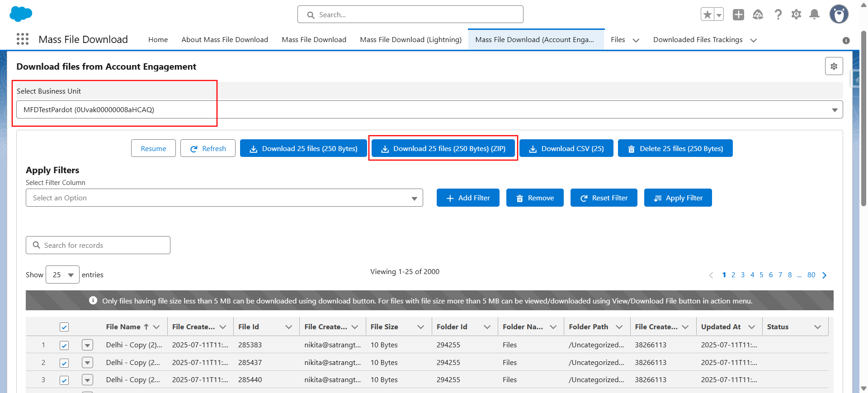
Task: Open the component settings gear button
Action: point(834,66)
